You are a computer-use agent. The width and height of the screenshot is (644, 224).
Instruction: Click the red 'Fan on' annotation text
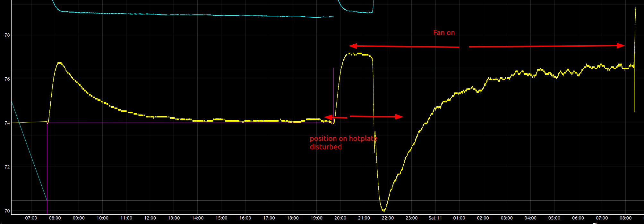(x=444, y=33)
